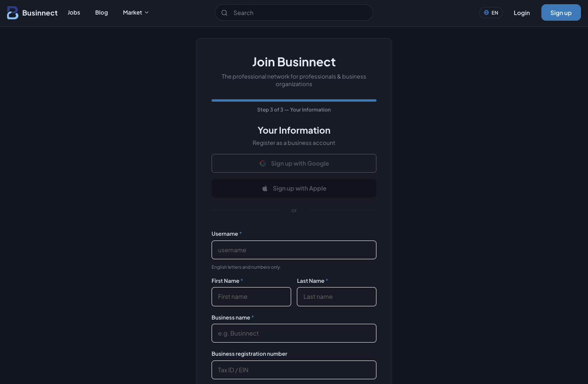588x384 pixels.
Task: Expand the Market dropdown menu
Action: pyautogui.click(x=136, y=13)
